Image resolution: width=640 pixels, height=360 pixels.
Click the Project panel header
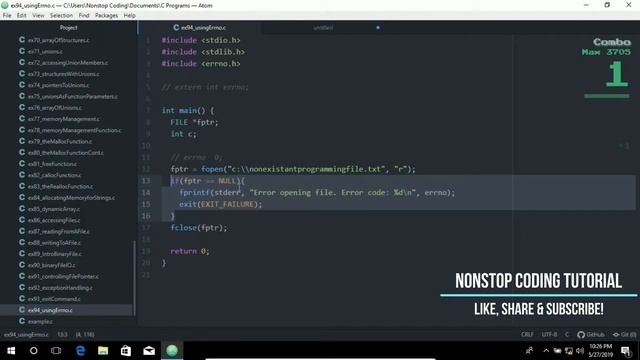[x=68, y=27]
